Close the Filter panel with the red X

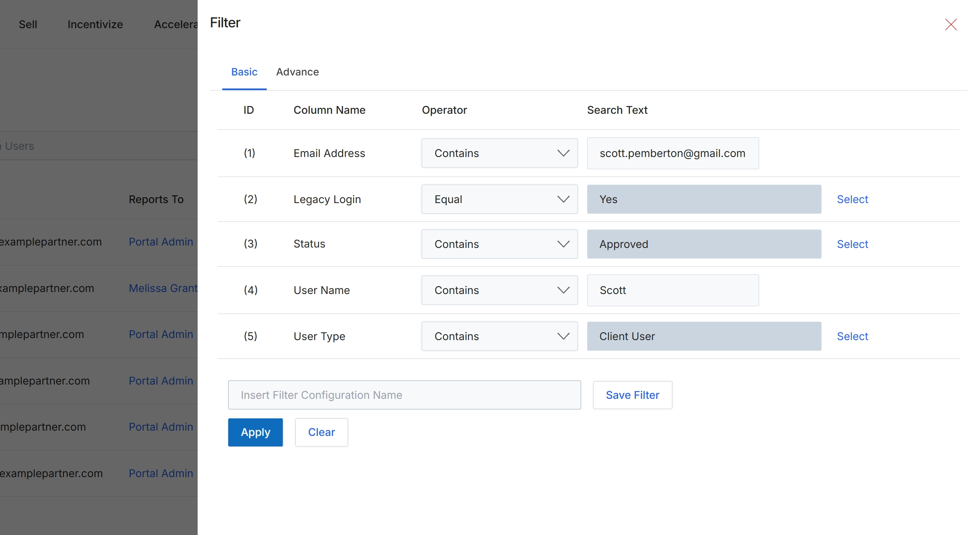click(951, 24)
